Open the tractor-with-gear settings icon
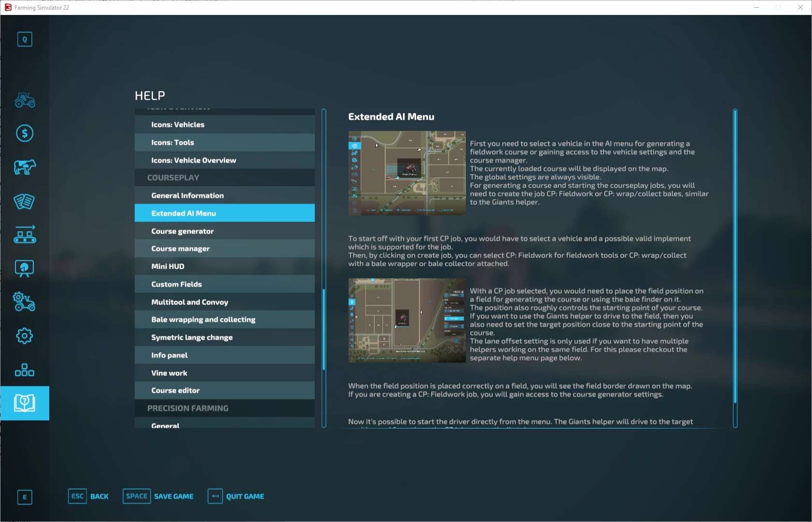 25,302
